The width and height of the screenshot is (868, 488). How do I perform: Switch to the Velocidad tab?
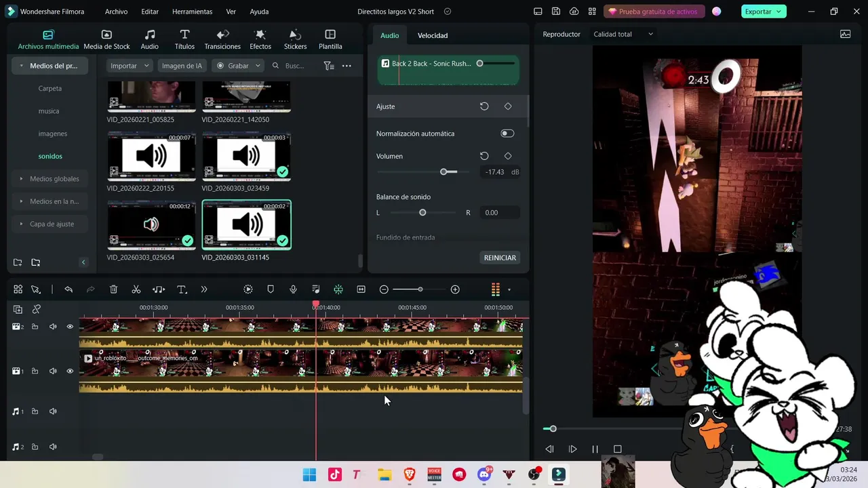pos(433,35)
